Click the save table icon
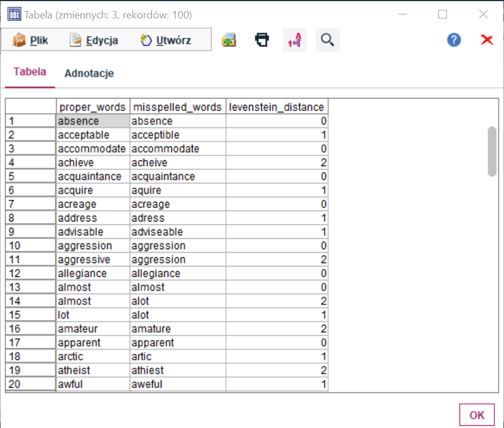This screenshot has width=504, height=428. tap(229, 40)
